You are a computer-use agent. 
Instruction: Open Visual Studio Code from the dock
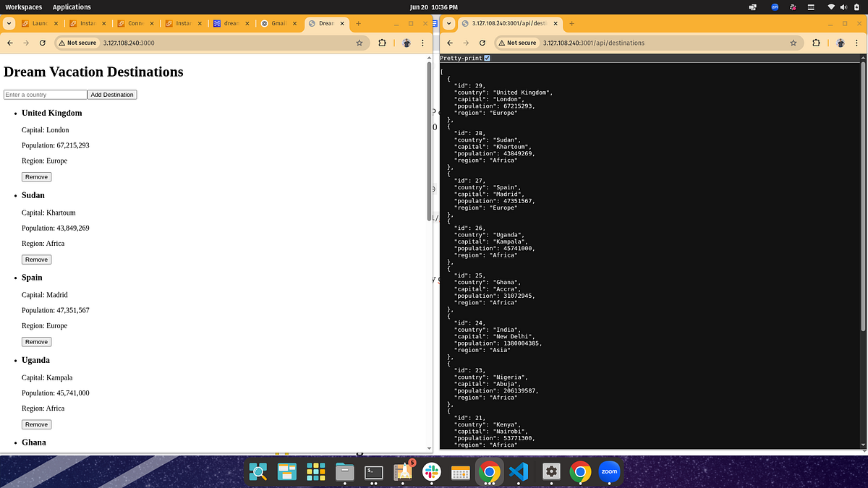517,472
